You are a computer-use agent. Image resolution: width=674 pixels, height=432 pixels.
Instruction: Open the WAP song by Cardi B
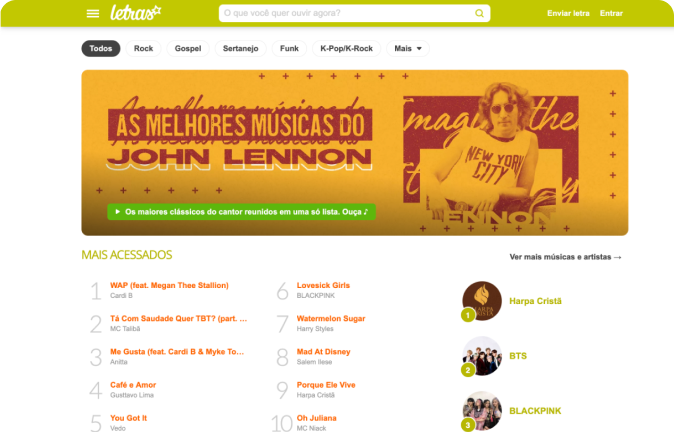point(169,285)
